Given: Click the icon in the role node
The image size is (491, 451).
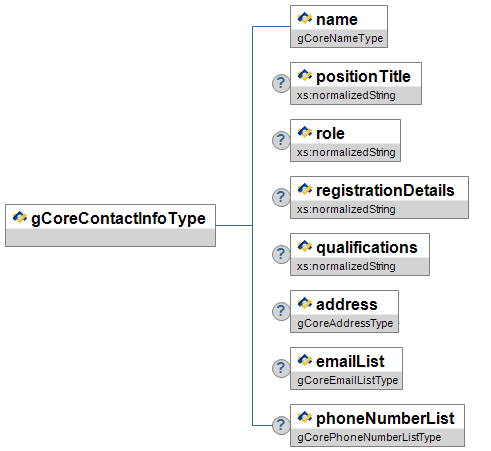Looking at the screenshot, I should [x=305, y=132].
